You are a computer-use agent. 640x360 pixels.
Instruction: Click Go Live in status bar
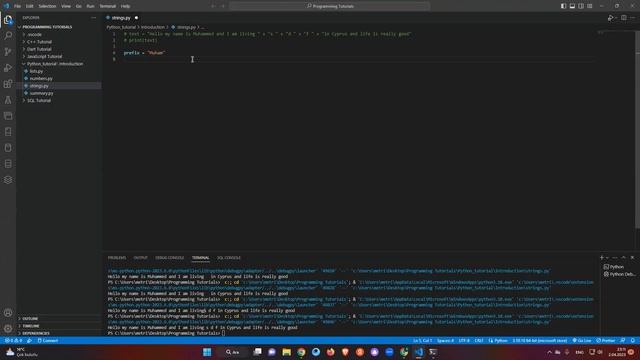point(582,340)
